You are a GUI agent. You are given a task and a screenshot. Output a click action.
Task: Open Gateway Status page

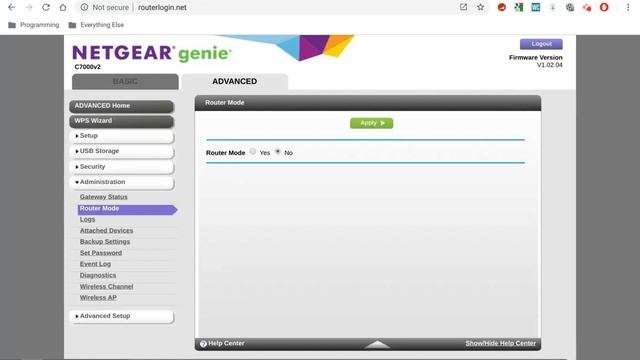104,197
